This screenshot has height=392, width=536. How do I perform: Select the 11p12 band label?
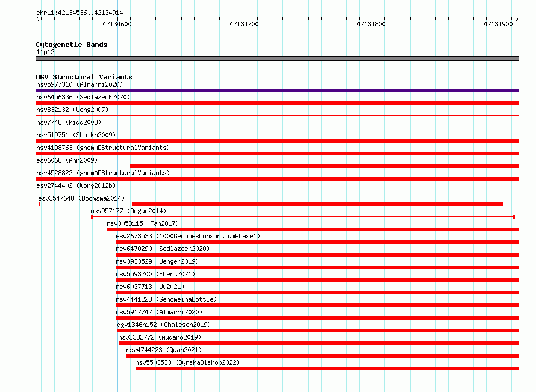coord(45,52)
